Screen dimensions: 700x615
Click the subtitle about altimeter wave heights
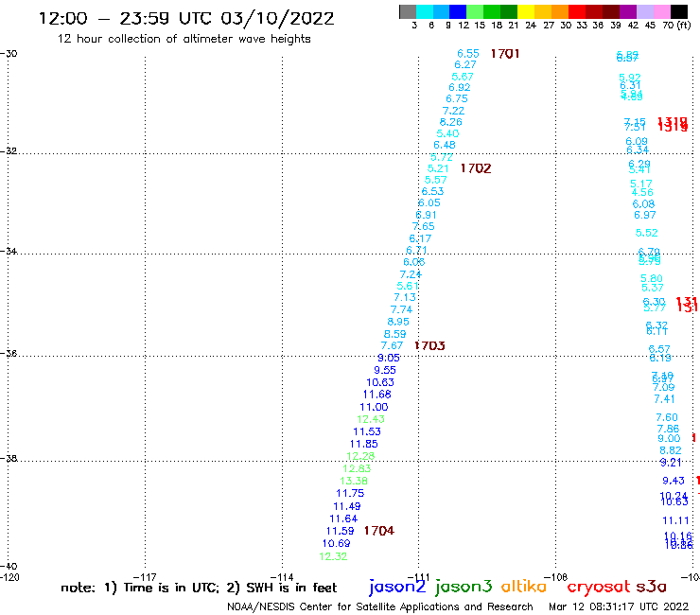[184, 40]
